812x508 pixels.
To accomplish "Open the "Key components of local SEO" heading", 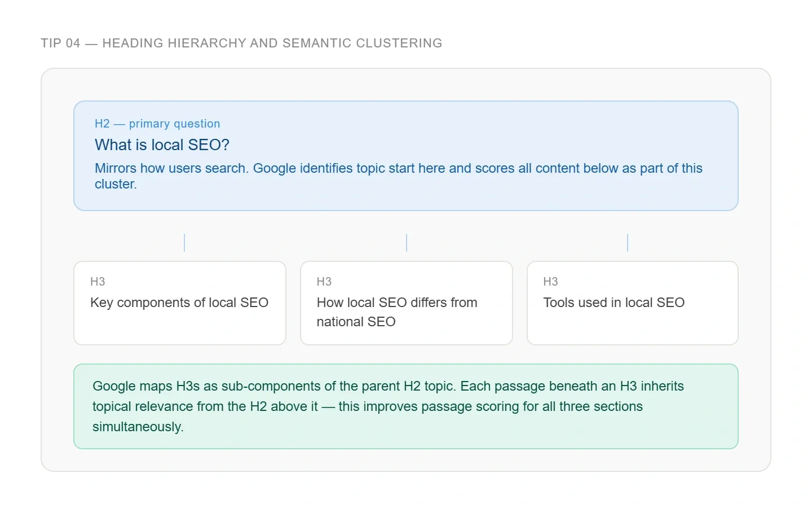I will point(179,303).
